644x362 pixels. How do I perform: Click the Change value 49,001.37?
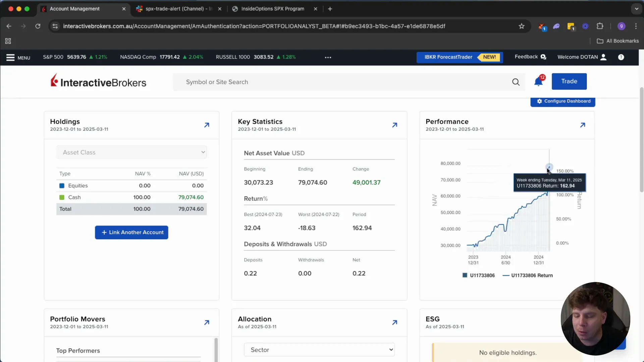coord(366,183)
